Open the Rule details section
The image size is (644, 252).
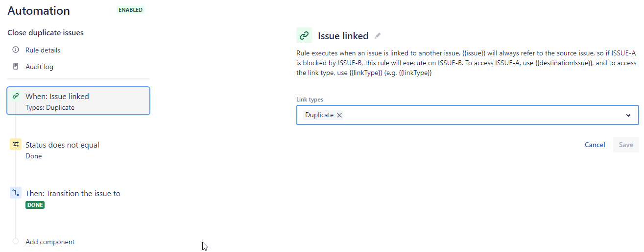pos(43,50)
